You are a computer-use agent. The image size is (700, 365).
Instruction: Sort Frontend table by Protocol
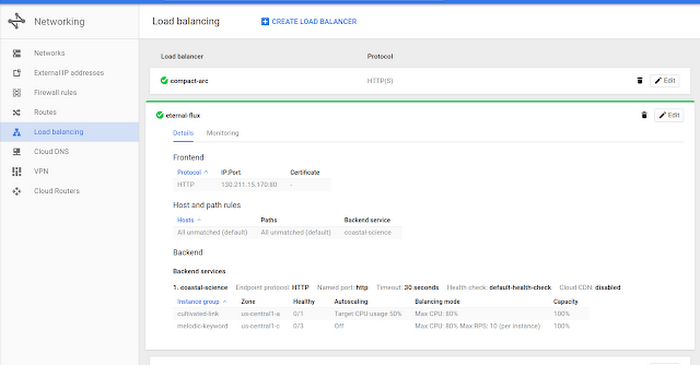click(192, 172)
